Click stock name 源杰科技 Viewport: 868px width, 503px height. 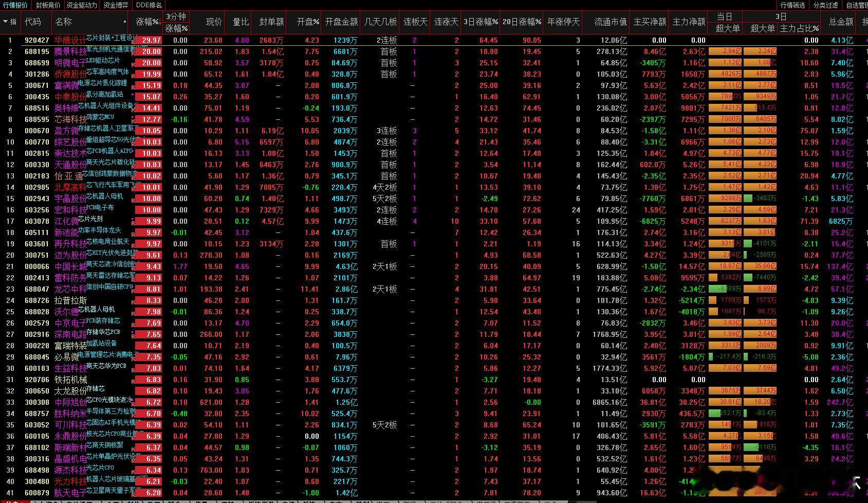point(70,470)
